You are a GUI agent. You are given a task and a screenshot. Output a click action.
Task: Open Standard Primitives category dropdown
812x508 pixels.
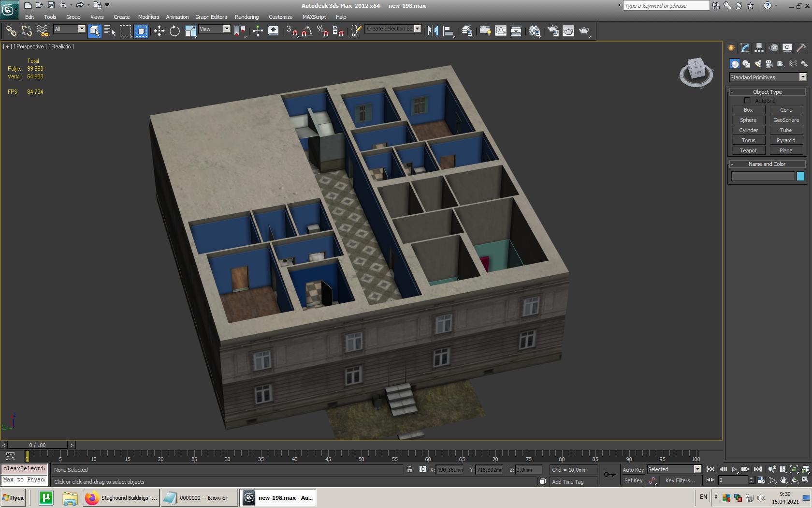(x=802, y=77)
